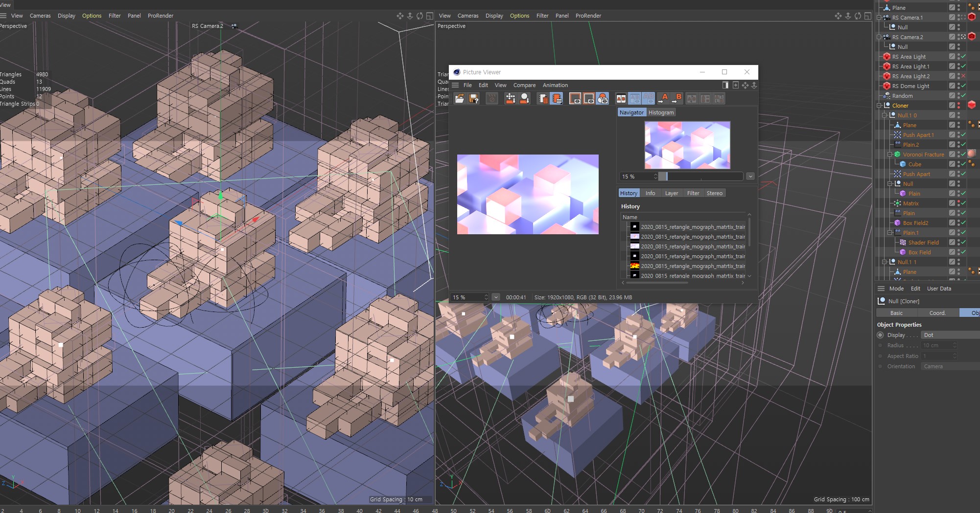Click left viewport rotate camera icon
The image size is (980, 513).
(420, 16)
